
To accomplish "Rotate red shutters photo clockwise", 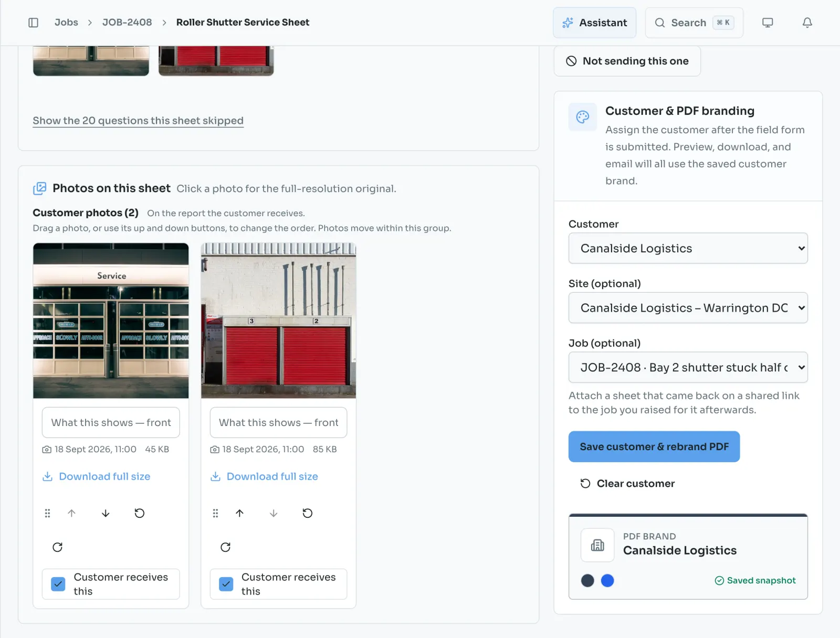I will coord(225,547).
